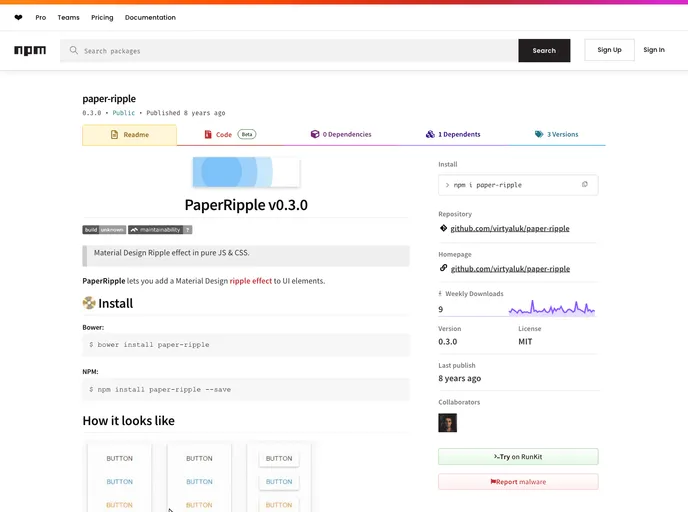Click the Sign In link
Screen dimensions: 688x512
(654, 50)
